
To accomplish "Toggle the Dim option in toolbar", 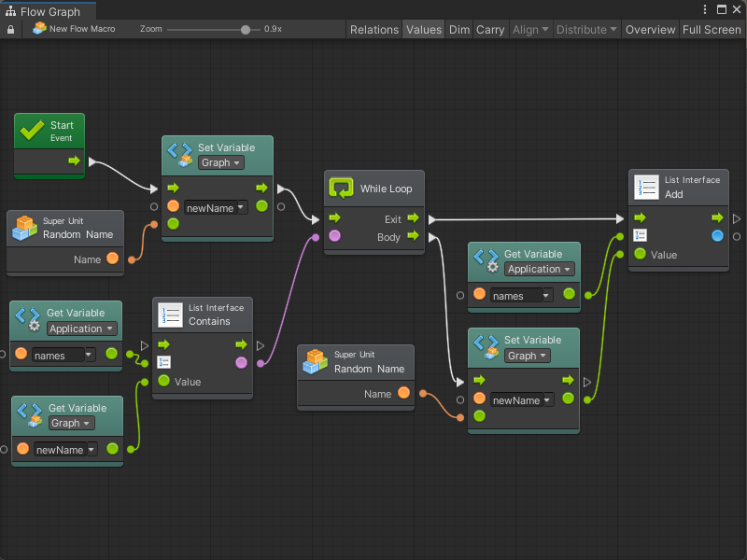I will (x=459, y=29).
